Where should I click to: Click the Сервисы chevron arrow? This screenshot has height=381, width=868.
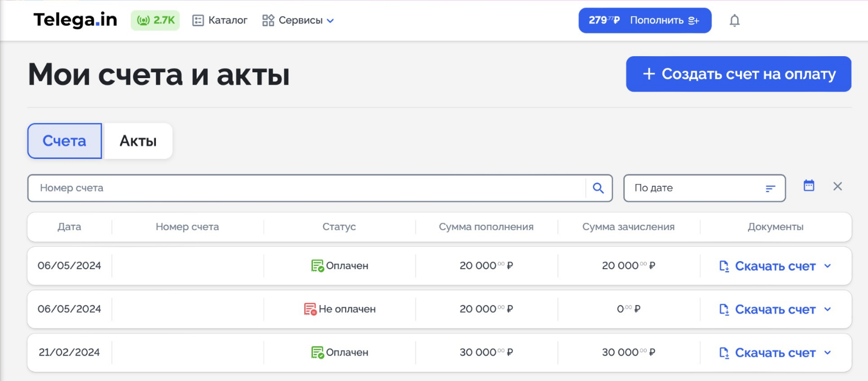point(330,21)
